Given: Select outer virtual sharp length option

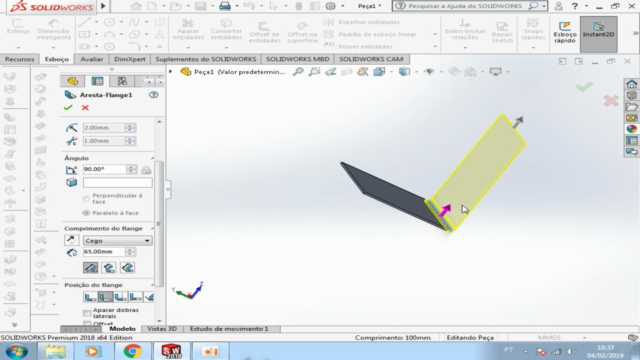Looking at the screenshot, I should tap(91, 268).
